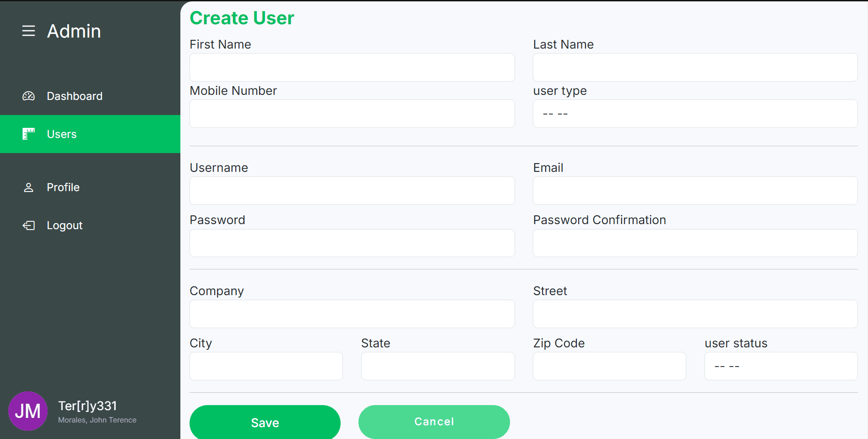Click the Logout arrow icon

click(28, 225)
